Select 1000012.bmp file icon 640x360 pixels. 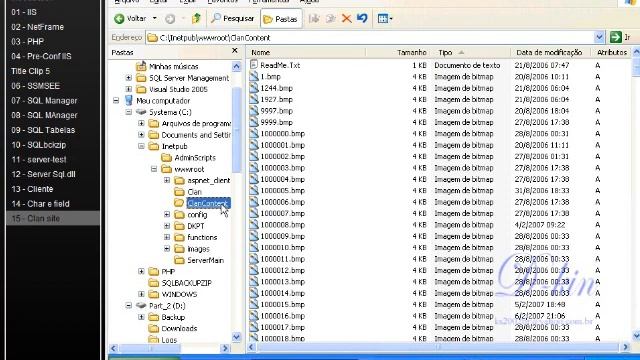point(254,270)
